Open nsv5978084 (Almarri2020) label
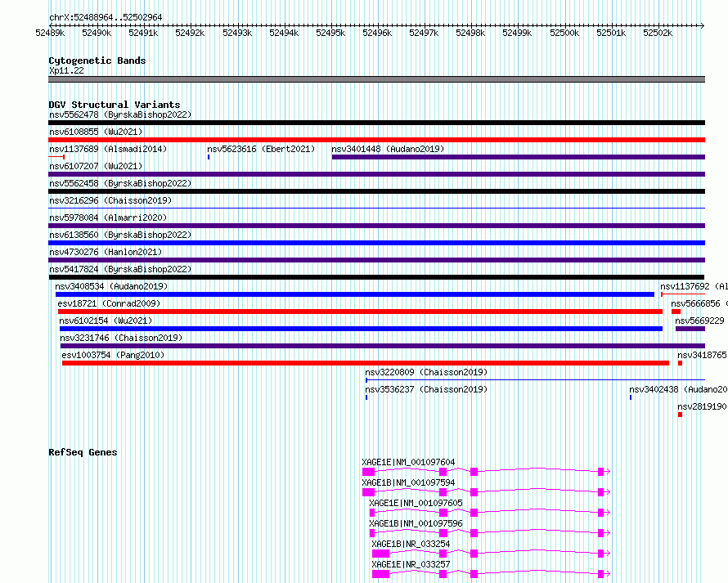728x583 pixels. (x=108, y=218)
